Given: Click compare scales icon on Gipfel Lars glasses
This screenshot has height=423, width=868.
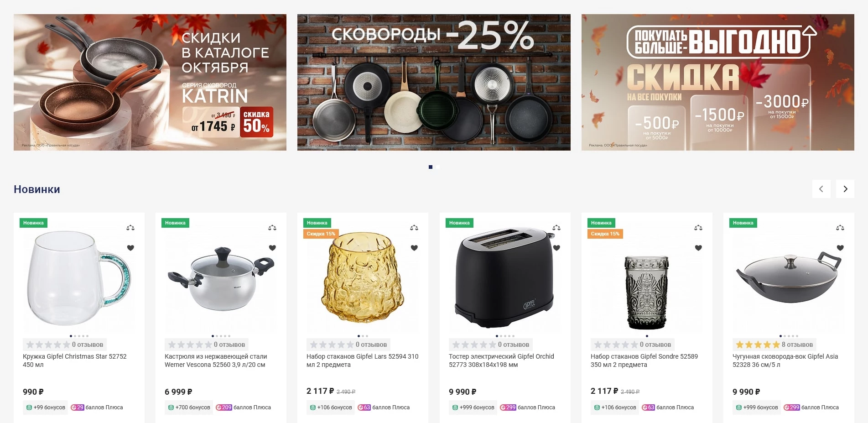Looking at the screenshot, I should (x=414, y=227).
